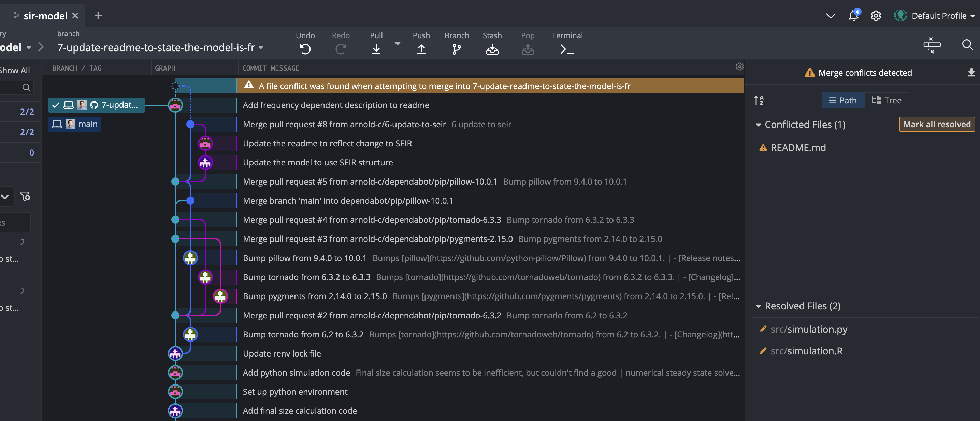Toggle file sort order icon
The image size is (980, 421).
[759, 100]
